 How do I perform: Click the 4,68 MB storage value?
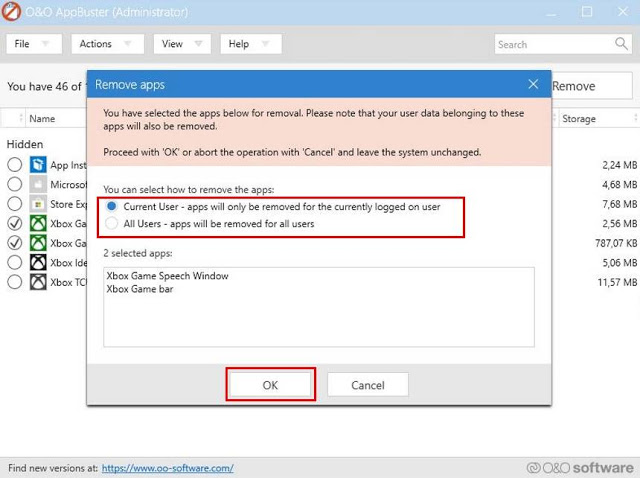tap(620, 185)
